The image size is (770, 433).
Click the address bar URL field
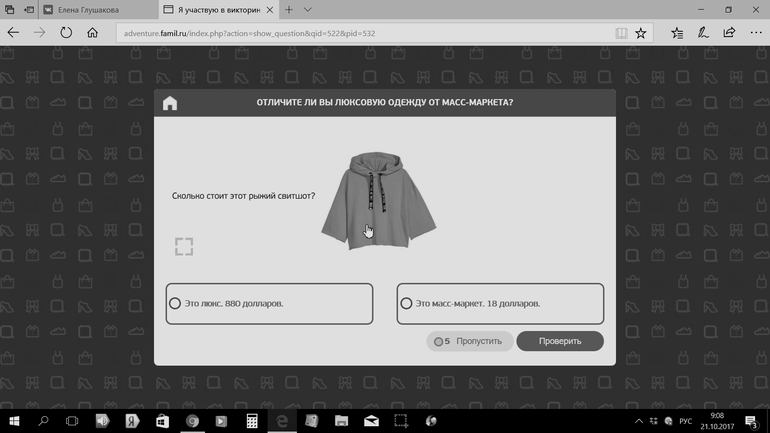pos(360,33)
